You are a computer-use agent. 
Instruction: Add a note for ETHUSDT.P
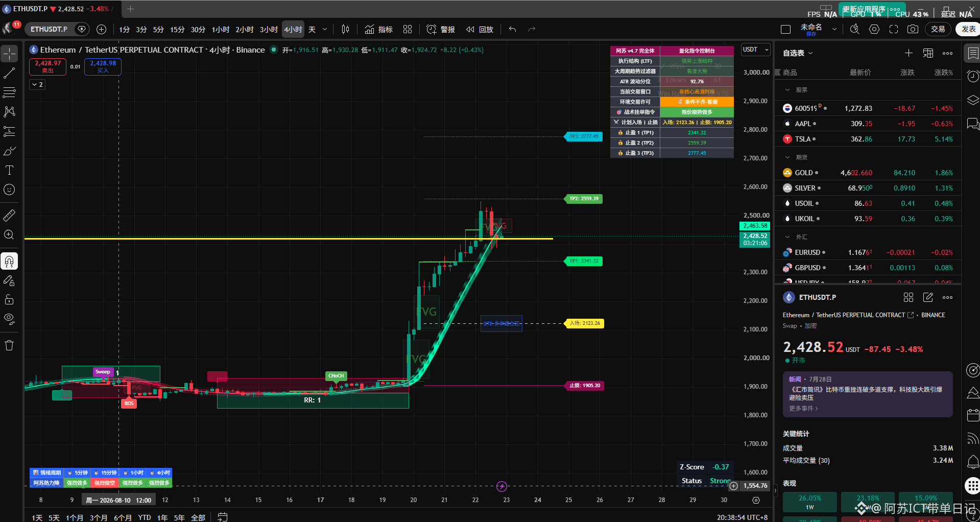click(x=928, y=297)
